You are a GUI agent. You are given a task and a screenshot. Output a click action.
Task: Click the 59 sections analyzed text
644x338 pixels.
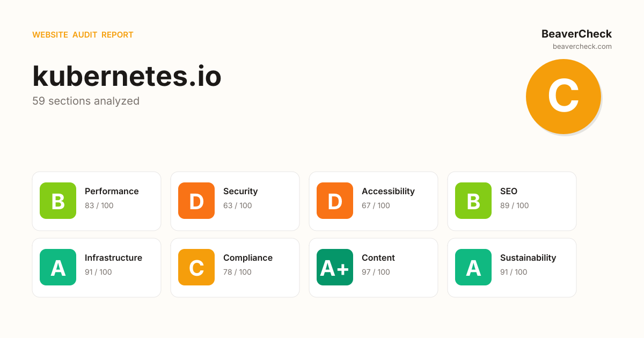pyautogui.click(x=86, y=101)
